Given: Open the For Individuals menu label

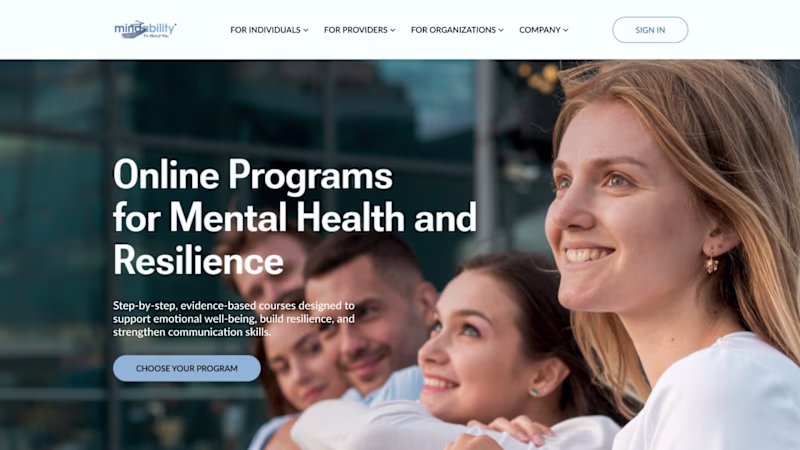Looking at the screenshot, I should click(x=265, y=30).
